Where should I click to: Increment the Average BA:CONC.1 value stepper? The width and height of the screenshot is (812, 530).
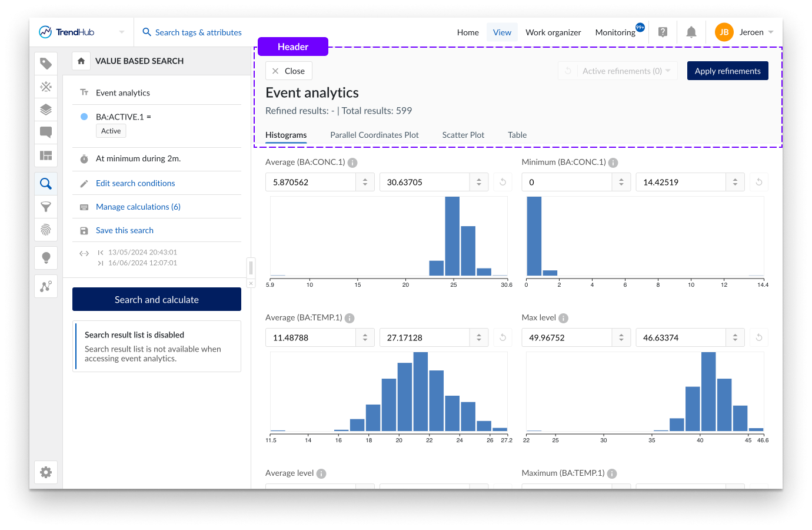[x=366, y=179]
